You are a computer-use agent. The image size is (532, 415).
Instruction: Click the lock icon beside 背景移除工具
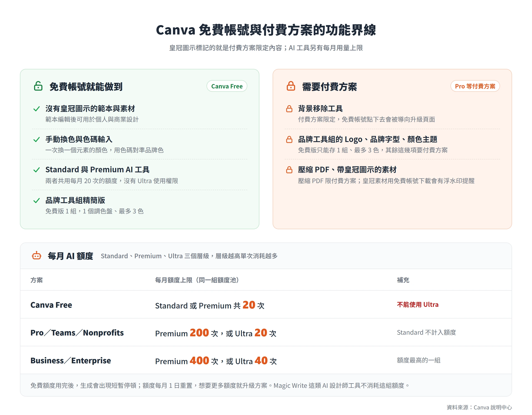coord(289,109)
